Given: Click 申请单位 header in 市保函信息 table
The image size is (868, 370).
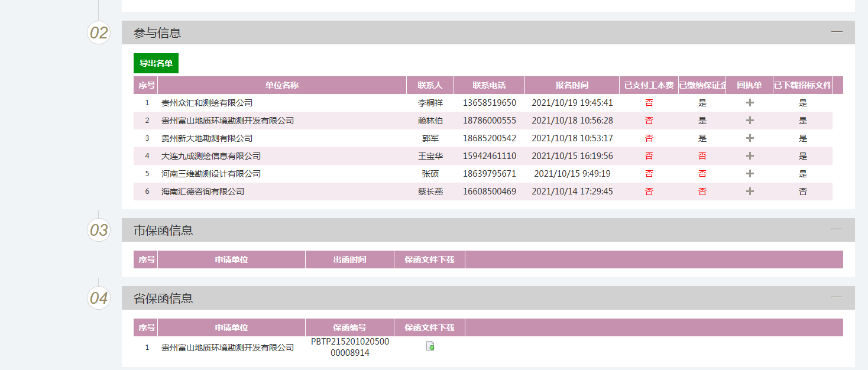Looking at the screenshot, I should 231,259.
